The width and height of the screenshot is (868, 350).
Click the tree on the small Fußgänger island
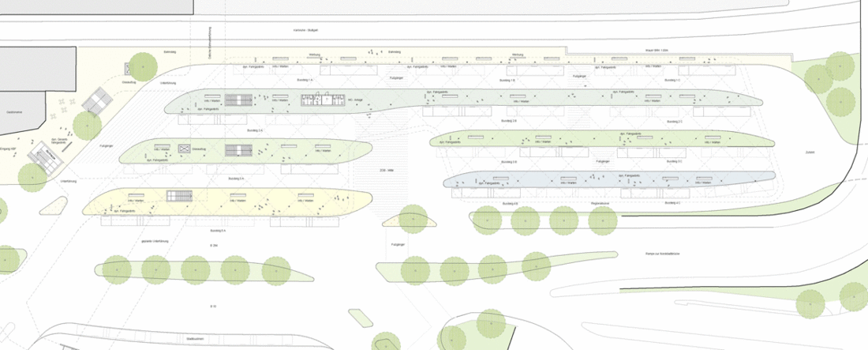411,217
